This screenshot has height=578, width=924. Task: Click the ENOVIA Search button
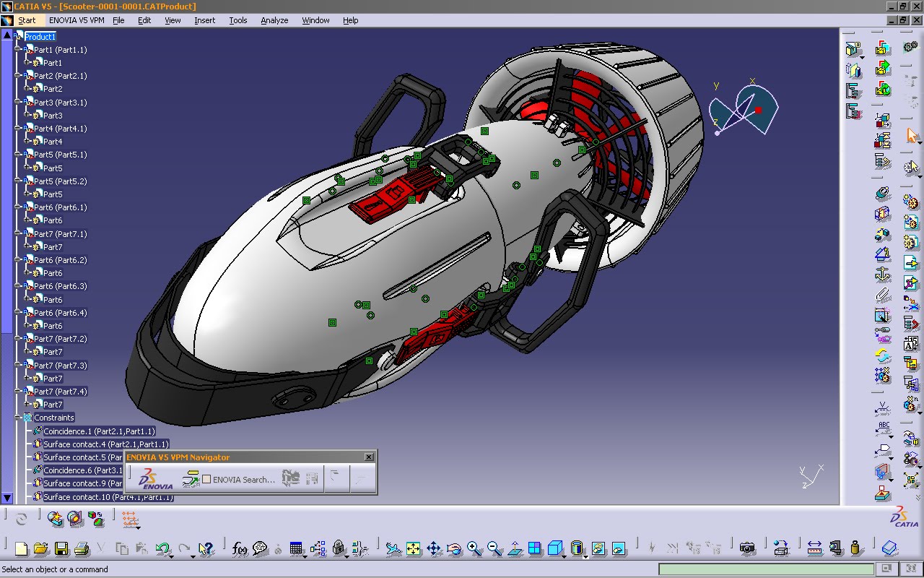click(238, 479)
